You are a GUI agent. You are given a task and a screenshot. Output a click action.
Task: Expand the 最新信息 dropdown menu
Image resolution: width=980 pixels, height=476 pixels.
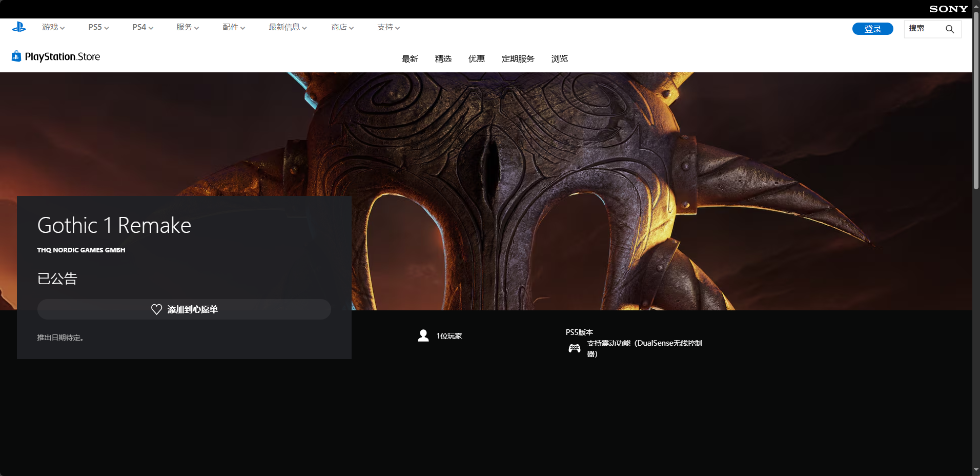(x=288, y=27)
